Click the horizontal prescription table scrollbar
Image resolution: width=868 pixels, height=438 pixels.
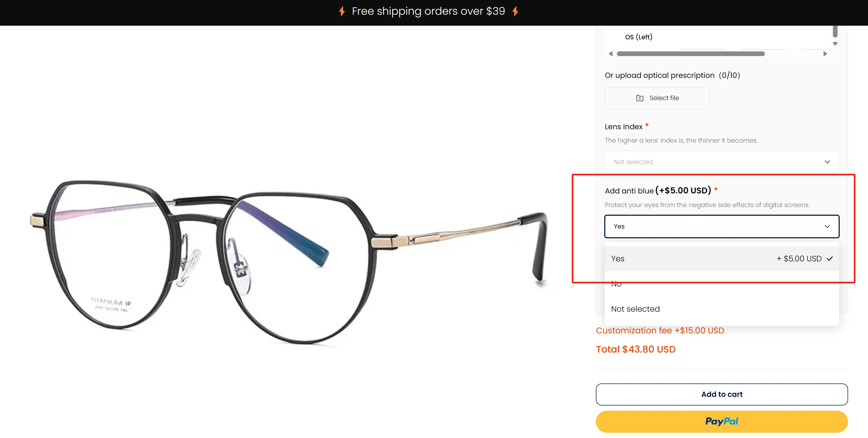click(691, 54)
